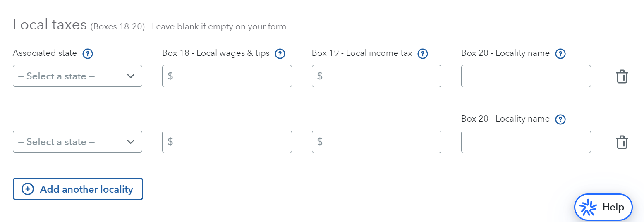Click the second row's locality name field
The width and height of the screenshot is (644, 222).
(526, 142)
